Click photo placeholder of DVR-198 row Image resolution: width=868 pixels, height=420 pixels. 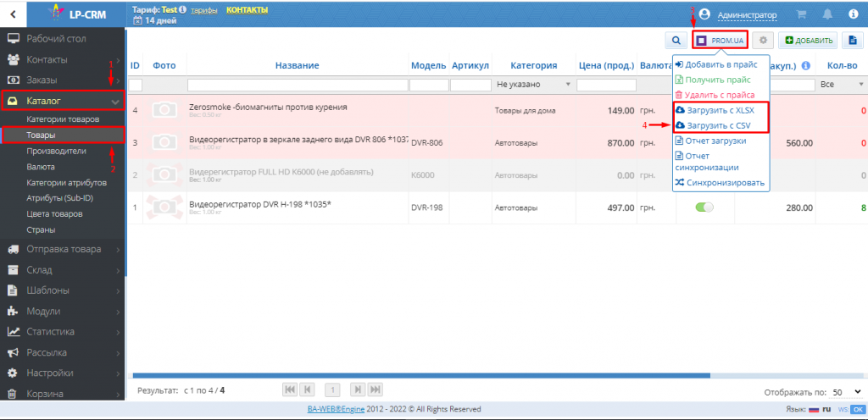(x=164, y=207)
